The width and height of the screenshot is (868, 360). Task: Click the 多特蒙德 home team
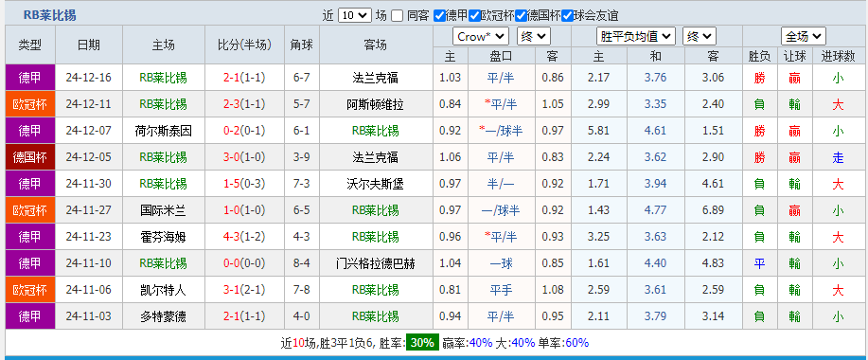click(x=164, y=316)
